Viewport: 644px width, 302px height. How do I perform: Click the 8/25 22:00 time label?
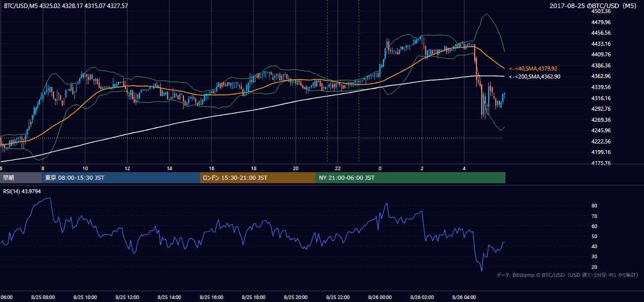click(x=338, y=297)
